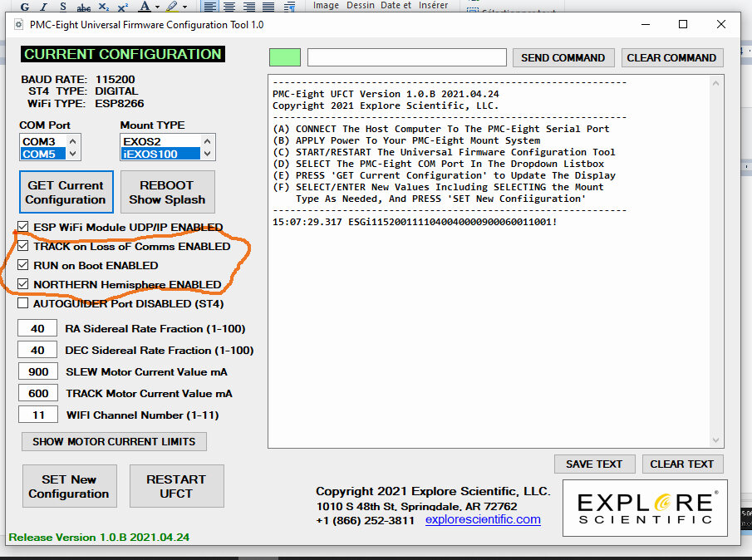Click log output scrollbar down arrow
Image resolution: width=752 pixels, height=560 pixels.
(x=715, y=440)
